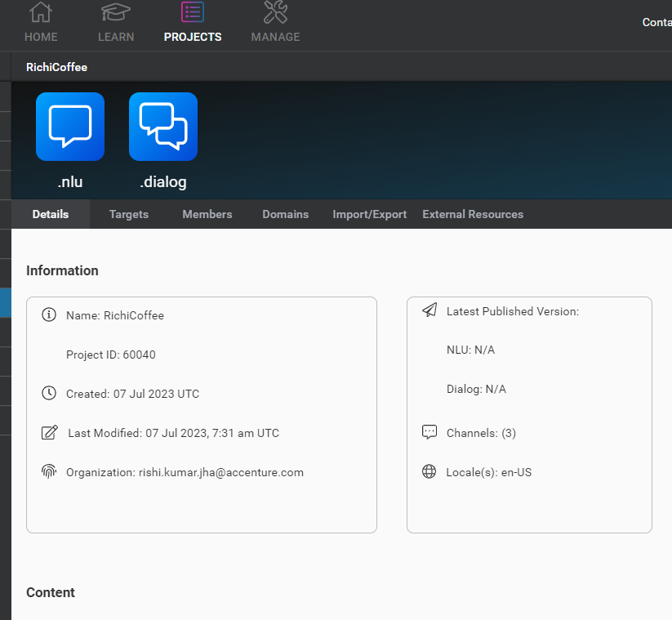Click the clock icon beside Created
The width and height of the screenshot is (672, 620).
(49, 394)
